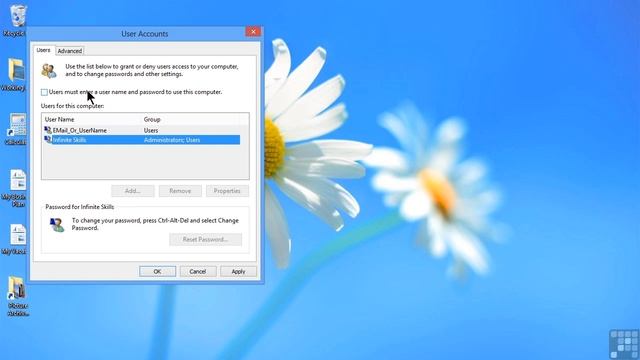Open Properties for the selected user
640x360 pixels.
click(x=227, y=191)
